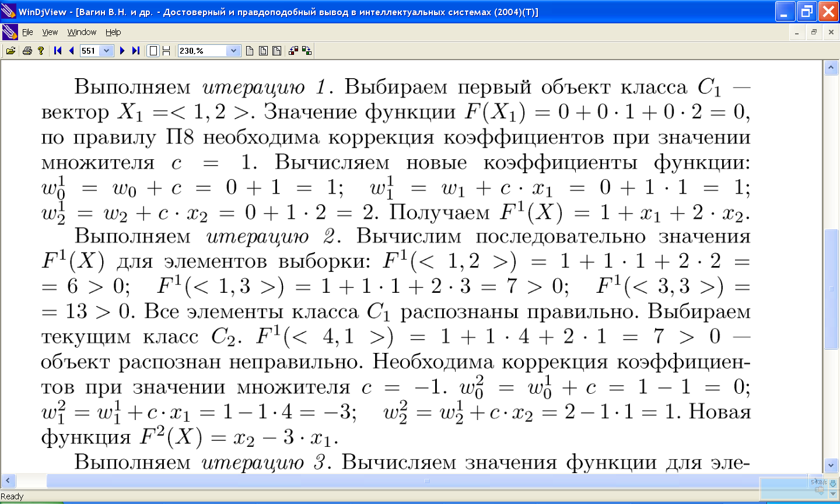The width and height of the screenshot is (840, 504).
Task: Go to the previous page
Action: pos(71,51)
